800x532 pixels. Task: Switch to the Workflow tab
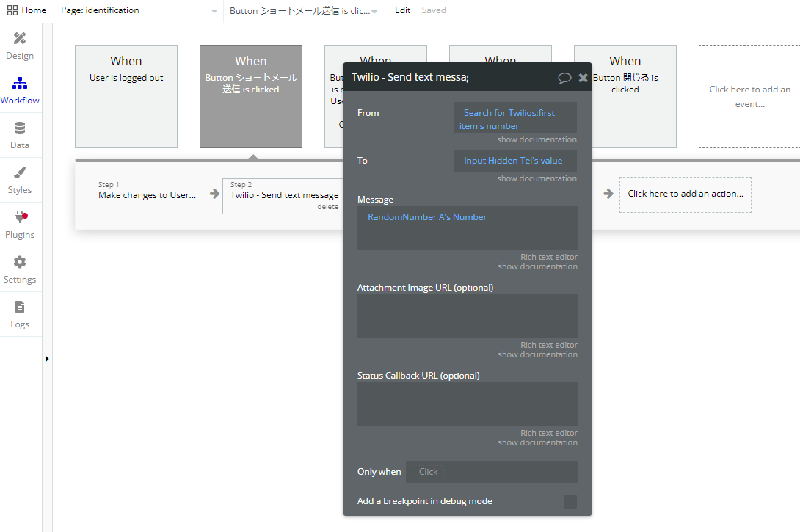pos(20,90)
